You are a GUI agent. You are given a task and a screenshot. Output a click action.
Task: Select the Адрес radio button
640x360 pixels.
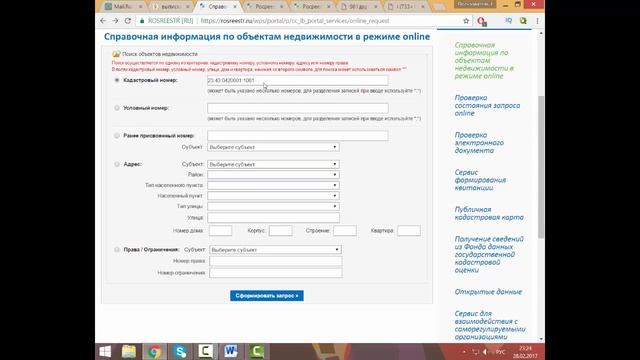click(x=117, y=164)
